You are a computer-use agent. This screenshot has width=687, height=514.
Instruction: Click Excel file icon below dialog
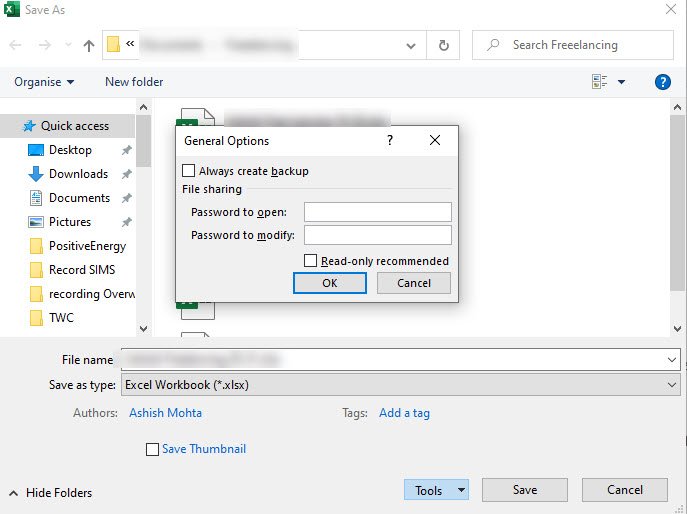196,311
